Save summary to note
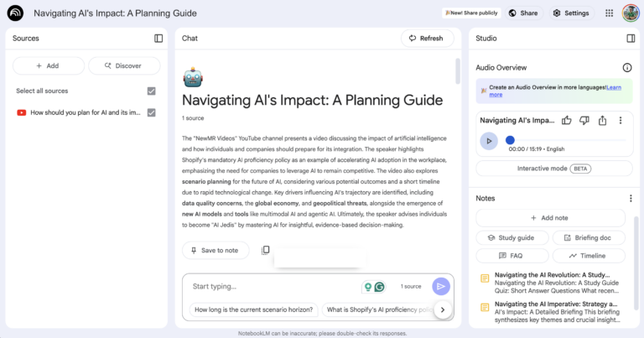This screenshot has width=644, height=338. [x=216, y=250]
